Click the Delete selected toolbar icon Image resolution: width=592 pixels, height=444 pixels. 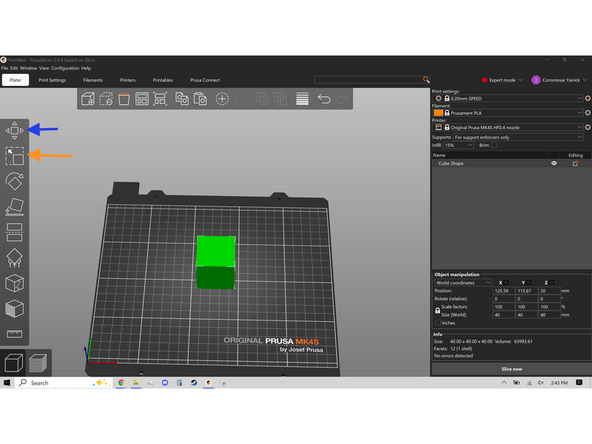coord(106,99)
